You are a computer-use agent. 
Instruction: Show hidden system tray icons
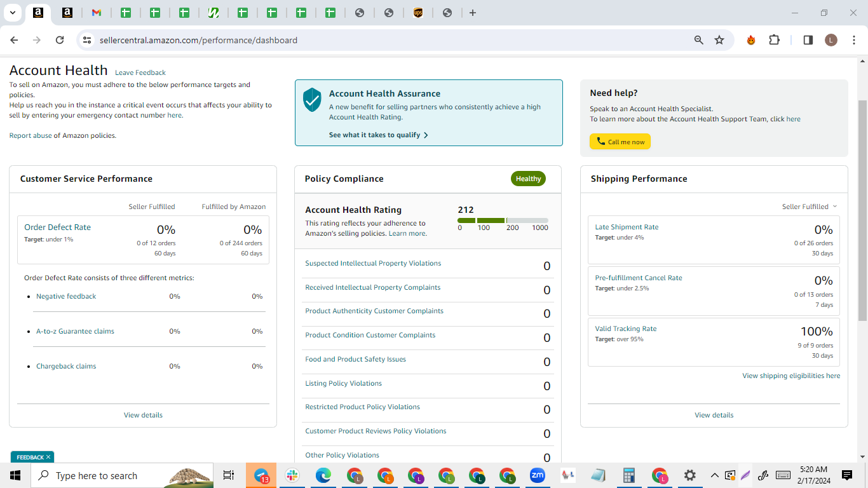pyautogui.click(x=715, y=475)
